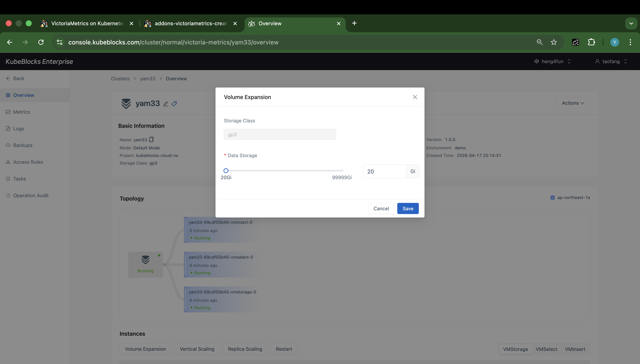Screen dimensions: 640x364
Task: Switch to the VMSelect tab
Action: (546, 349)
